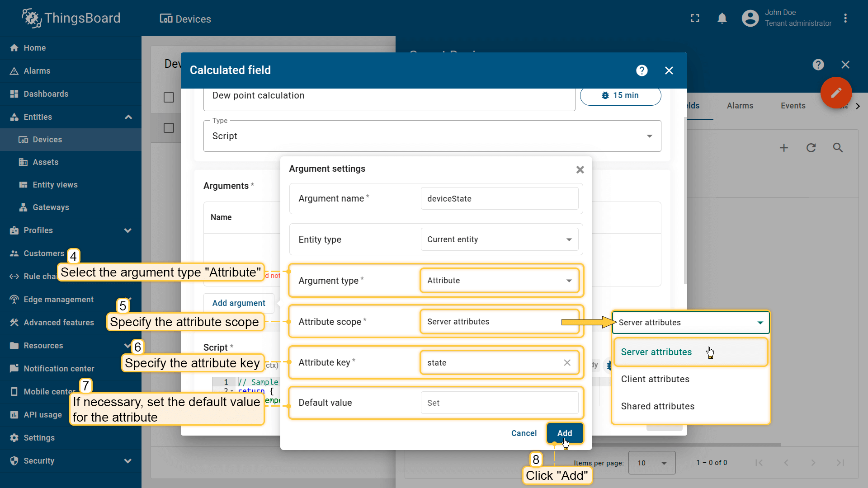The height and width of the screenshot is (488, 868).
Task: Click the Default value input field
Action: 499,403
